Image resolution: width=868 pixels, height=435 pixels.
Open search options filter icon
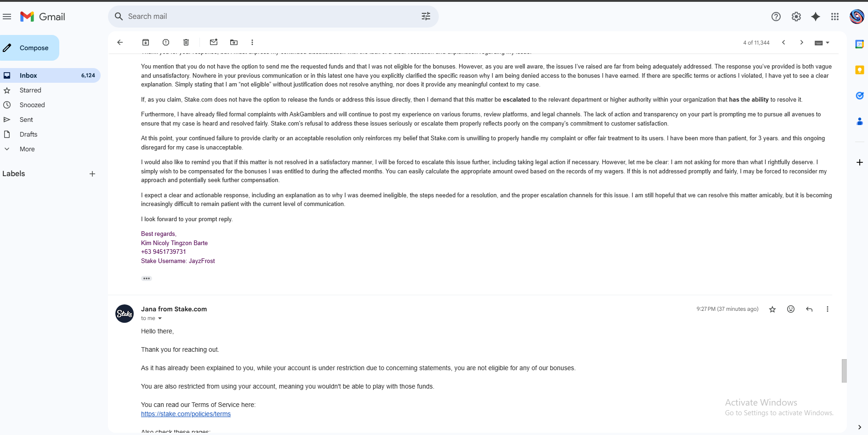coord(426,17)
